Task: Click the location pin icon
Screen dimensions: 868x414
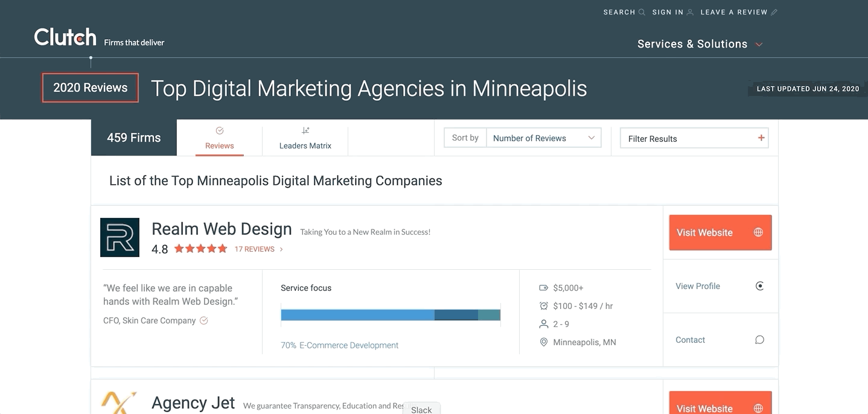Action: pos(543,342)
